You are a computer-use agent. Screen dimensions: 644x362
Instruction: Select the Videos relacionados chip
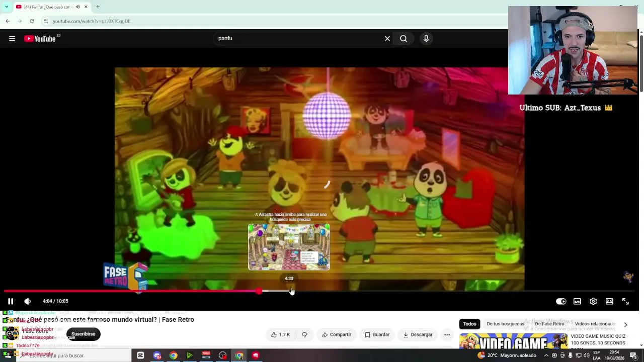tap(595, 324)
